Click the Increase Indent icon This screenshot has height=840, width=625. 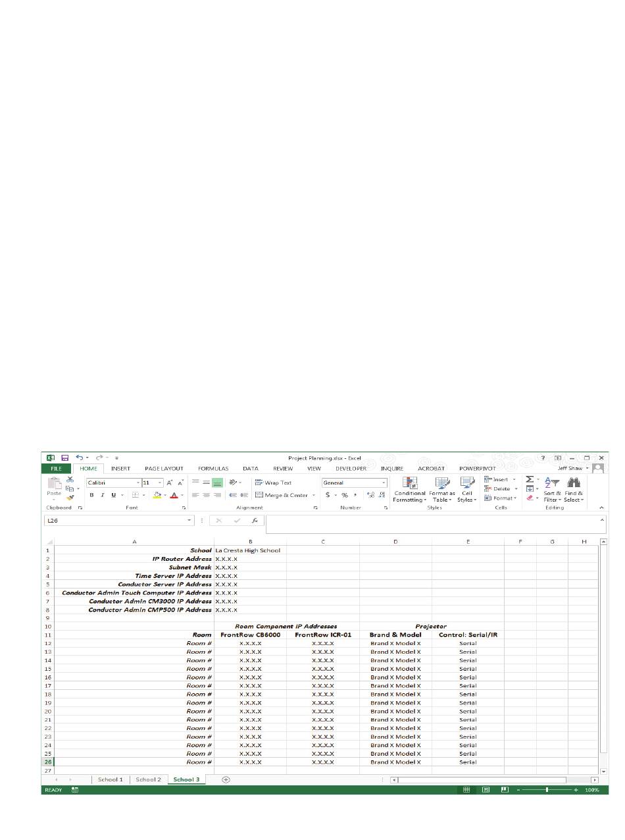pyautogui.click(x=244, y=495)
